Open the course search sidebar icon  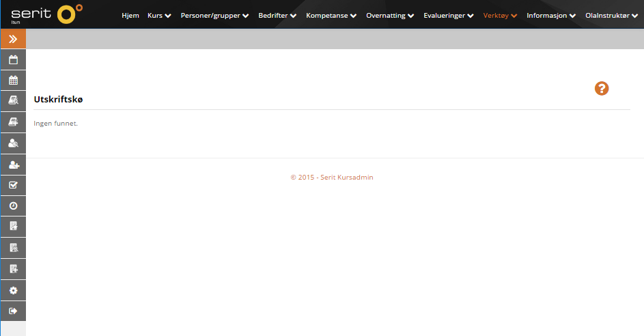pos(13,100)
